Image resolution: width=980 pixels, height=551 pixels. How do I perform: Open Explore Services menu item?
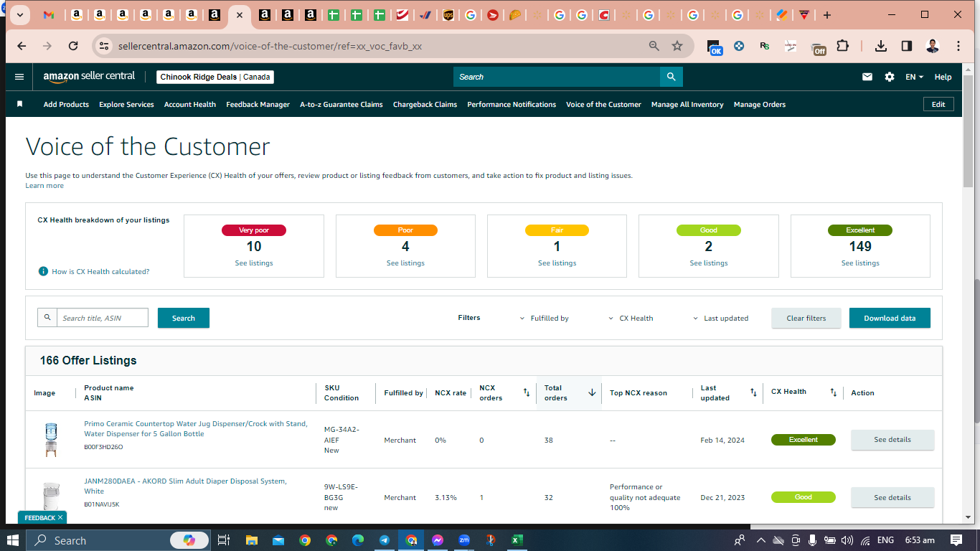pos(126,104)
